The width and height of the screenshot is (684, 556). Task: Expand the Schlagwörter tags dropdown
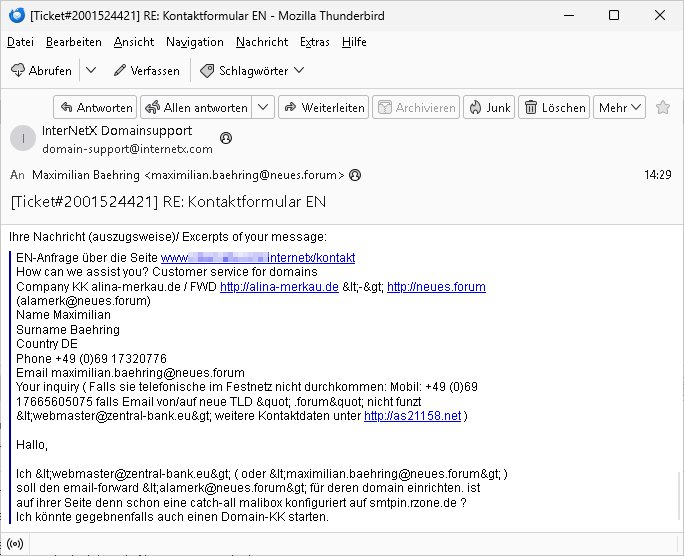(252, 71)
